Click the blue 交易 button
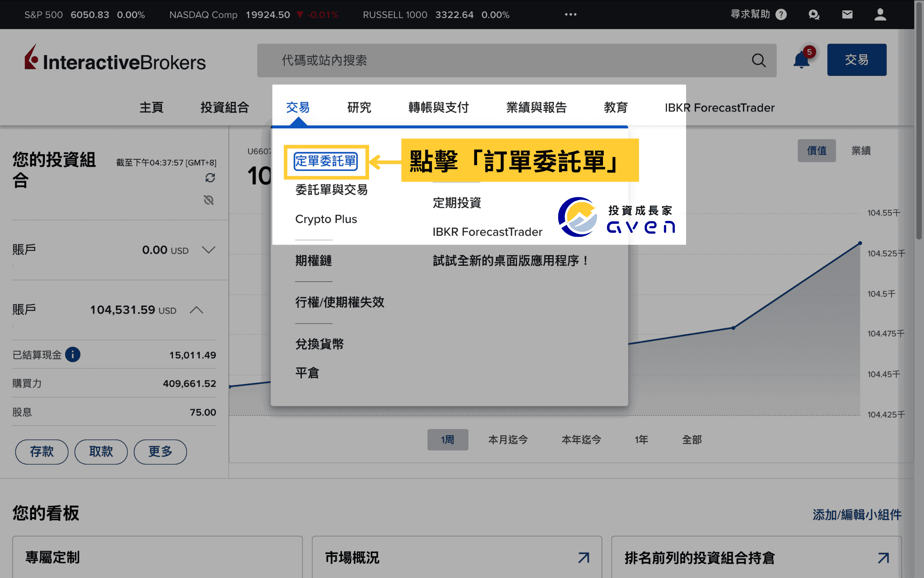 point(856,60)
